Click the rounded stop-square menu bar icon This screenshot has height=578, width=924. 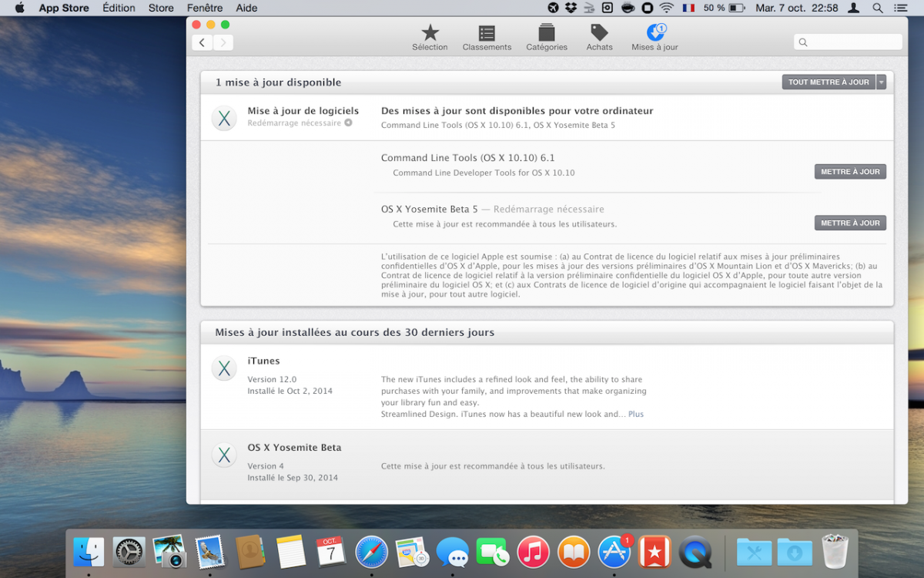click(x=647, y=8)
